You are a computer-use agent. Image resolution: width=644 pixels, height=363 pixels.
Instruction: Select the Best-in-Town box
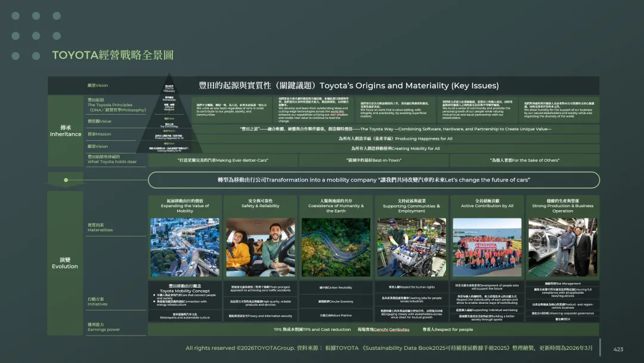[x=374, y=161]
